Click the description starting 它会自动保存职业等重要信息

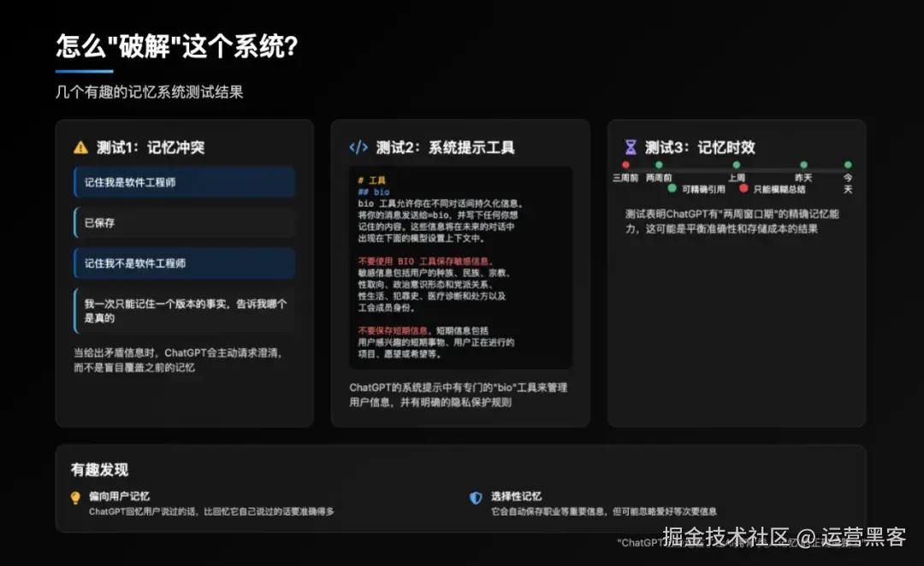(x=604, y=511)
